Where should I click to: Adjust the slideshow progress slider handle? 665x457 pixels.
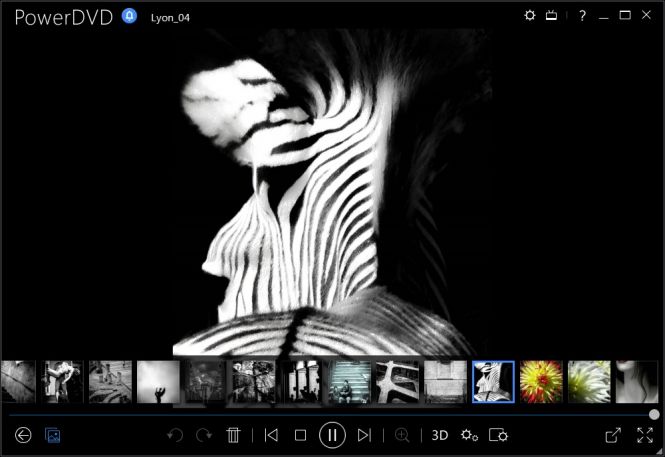click(x=654, y=414)
